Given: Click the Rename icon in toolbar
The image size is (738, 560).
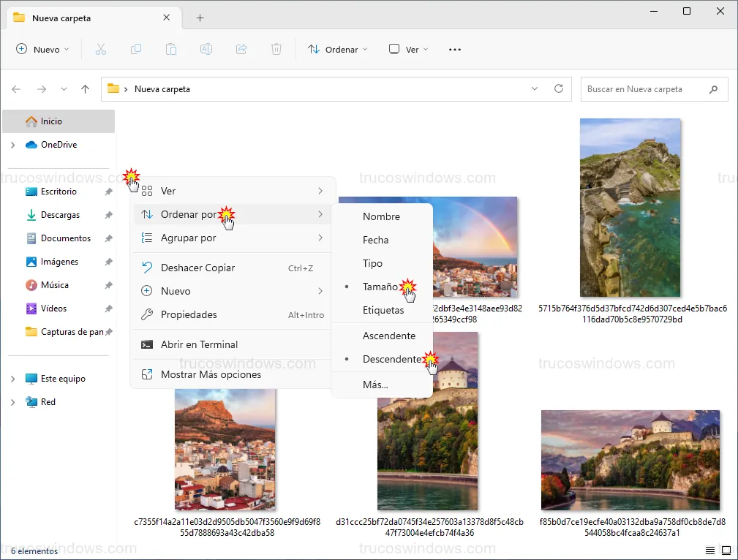Looking at the screenshot, I should click(x=206, y=49).
